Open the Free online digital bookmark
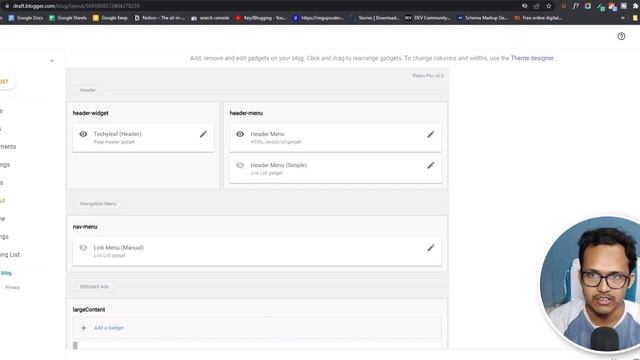640x360 pixels. tap(538, 18)
